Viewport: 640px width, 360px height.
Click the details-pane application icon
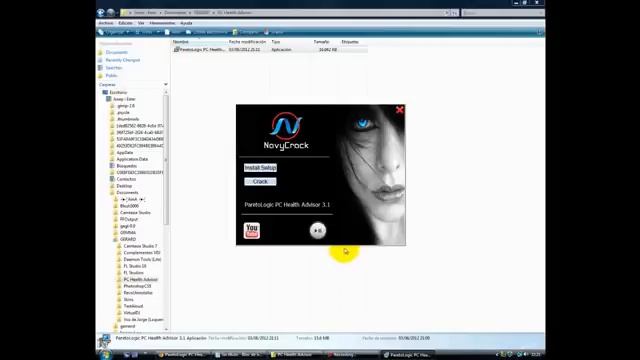[x=105, y=341]
